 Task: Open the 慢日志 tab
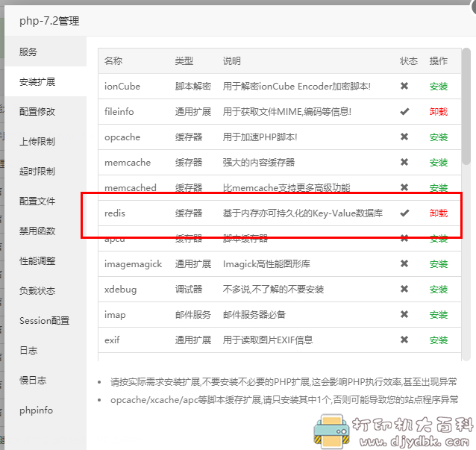[46, 381]
